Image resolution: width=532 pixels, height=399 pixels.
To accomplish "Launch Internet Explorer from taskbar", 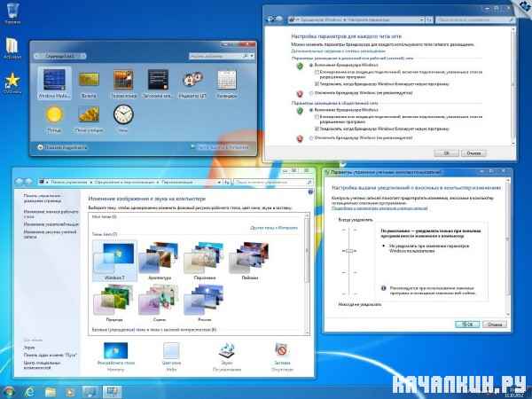I will [x=30, y=392].
